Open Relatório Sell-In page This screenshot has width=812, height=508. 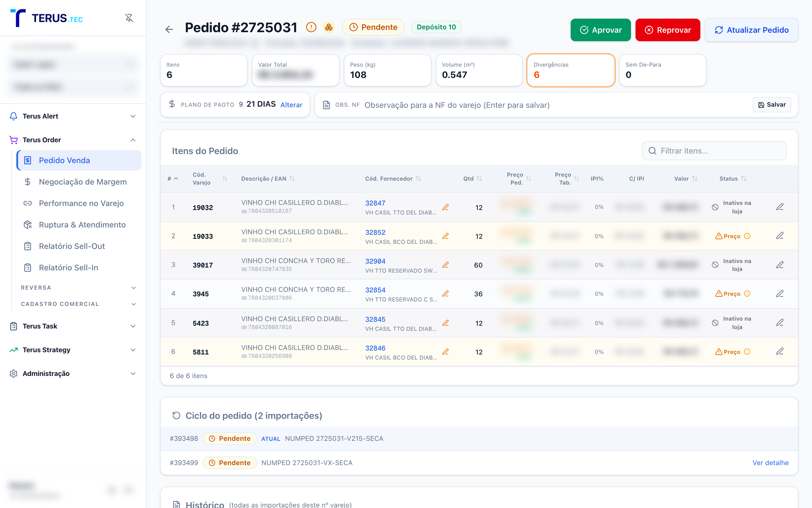tap(79, 268)
